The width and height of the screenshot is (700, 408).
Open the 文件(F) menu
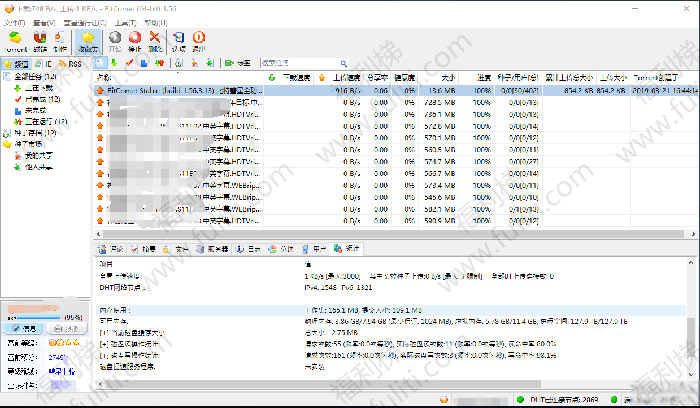[14, 20]
